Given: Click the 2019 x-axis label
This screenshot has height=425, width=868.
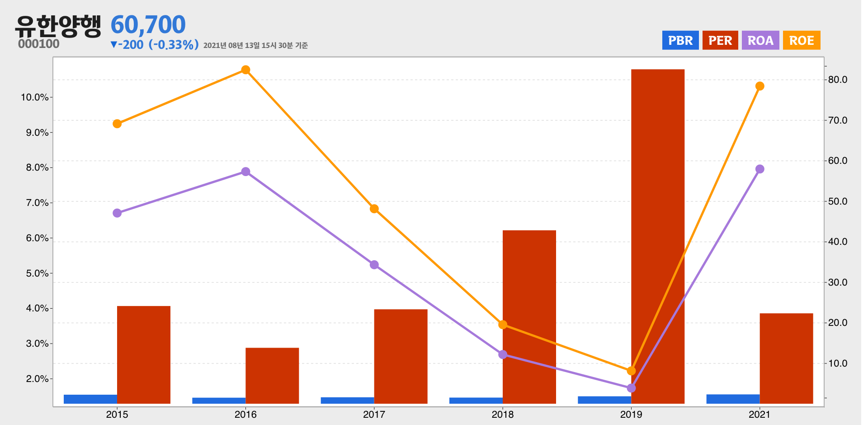Looking at the screenshot, I should pyautogui.click(x=631, y=414).
